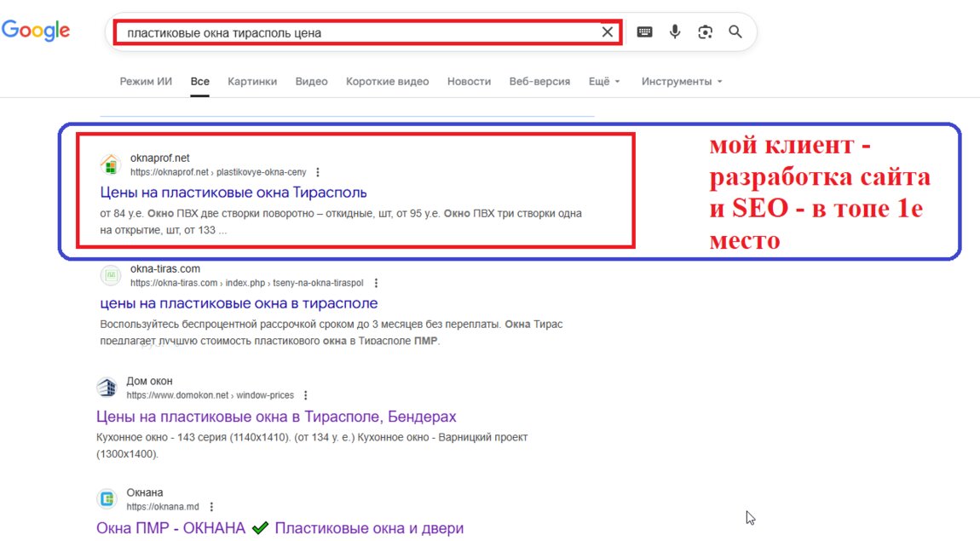
Task: Click the magnifying glass search icon
Action: [x=735, y=32]
